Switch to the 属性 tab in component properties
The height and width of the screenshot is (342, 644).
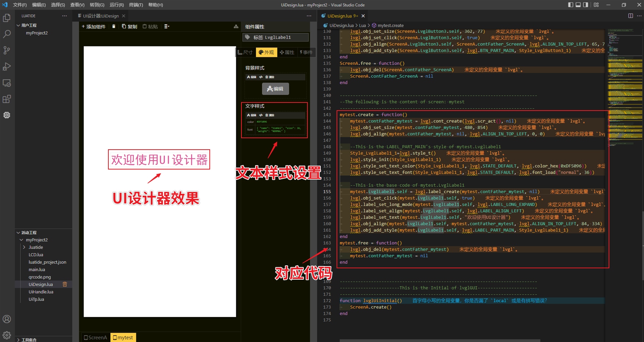pyautogui.click(x=287, y=52)
